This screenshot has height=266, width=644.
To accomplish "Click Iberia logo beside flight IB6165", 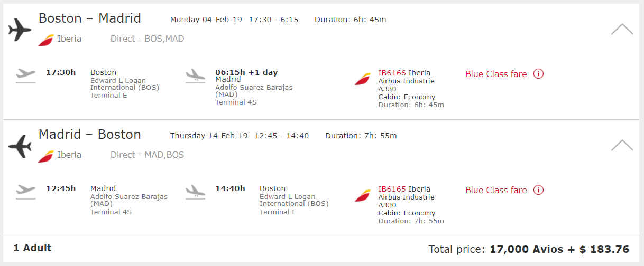I will click(363, 195).
